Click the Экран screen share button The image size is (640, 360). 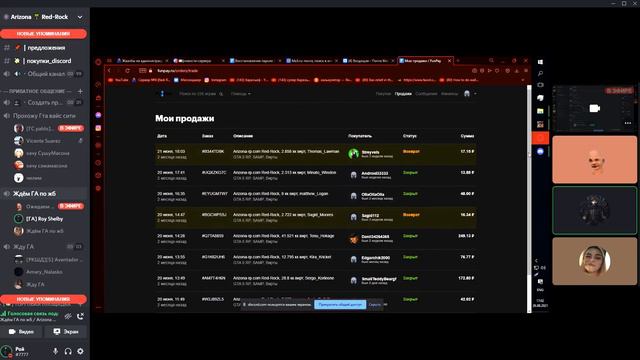pyautogui.click(x=66, y=331)
